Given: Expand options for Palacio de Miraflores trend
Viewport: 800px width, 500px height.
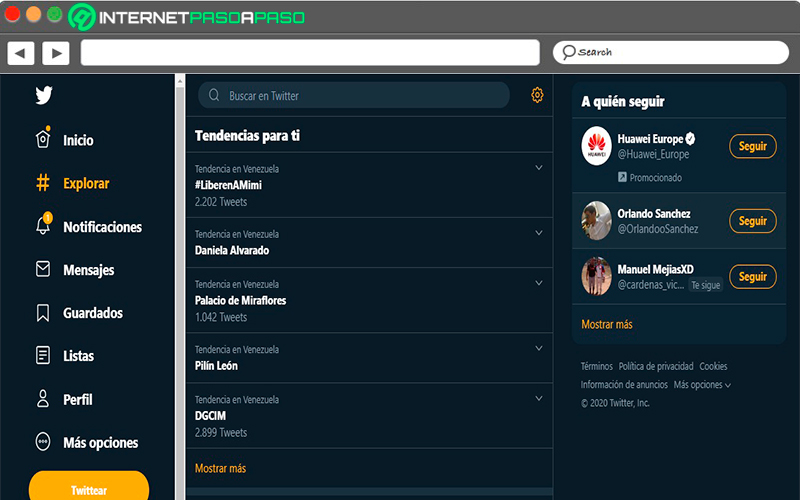Looking at the screenshot, I should (539, 283).
